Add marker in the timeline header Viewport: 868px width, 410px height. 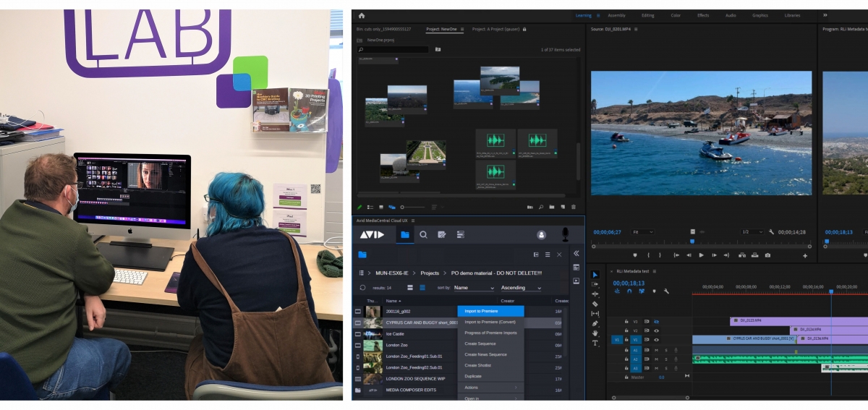coord(654,291)
